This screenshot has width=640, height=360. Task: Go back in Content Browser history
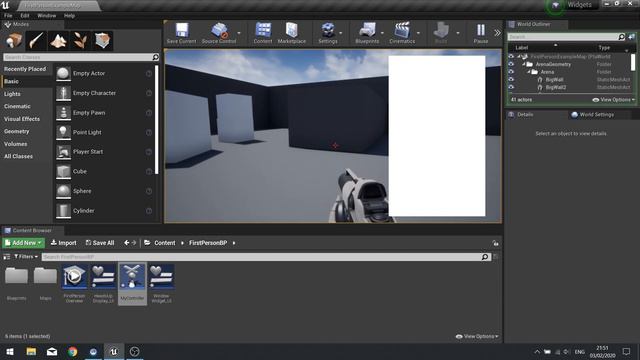pos(127,243)
